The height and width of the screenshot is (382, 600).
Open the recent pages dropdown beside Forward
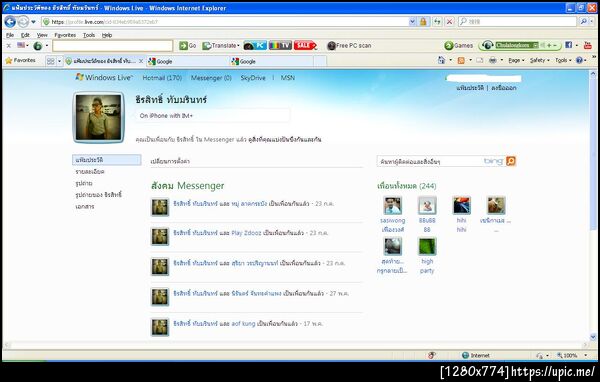pyautogui.click(x=33, y=22)
